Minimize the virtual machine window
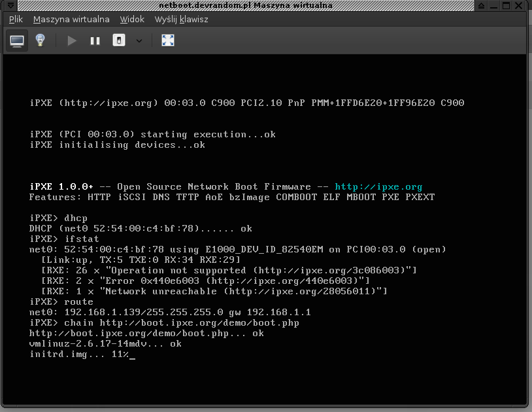The height and width of the screenshot is (412, 532). click(x=493, y=5)
